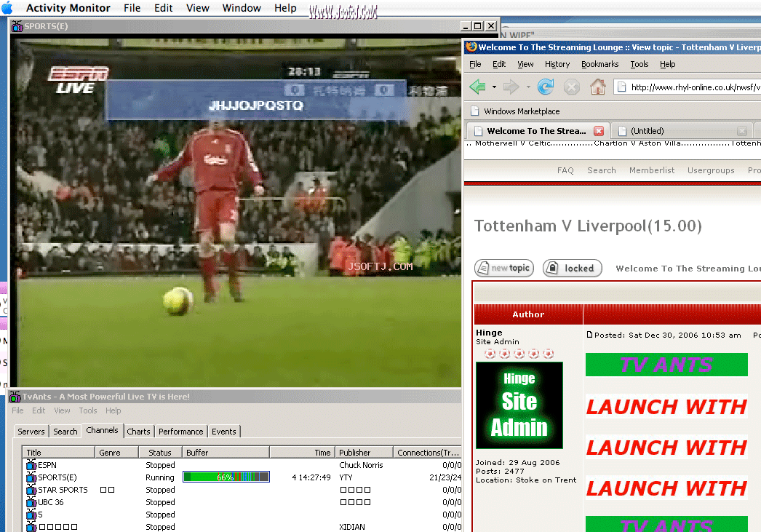Close the Welcome To The Strea... tab

(x=599, y=131)
